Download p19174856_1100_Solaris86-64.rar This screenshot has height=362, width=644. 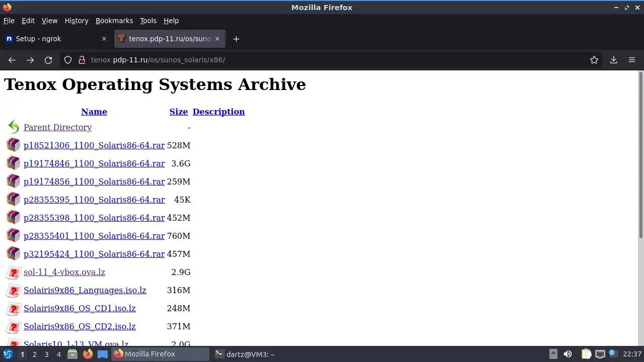[x=94, y=182]
